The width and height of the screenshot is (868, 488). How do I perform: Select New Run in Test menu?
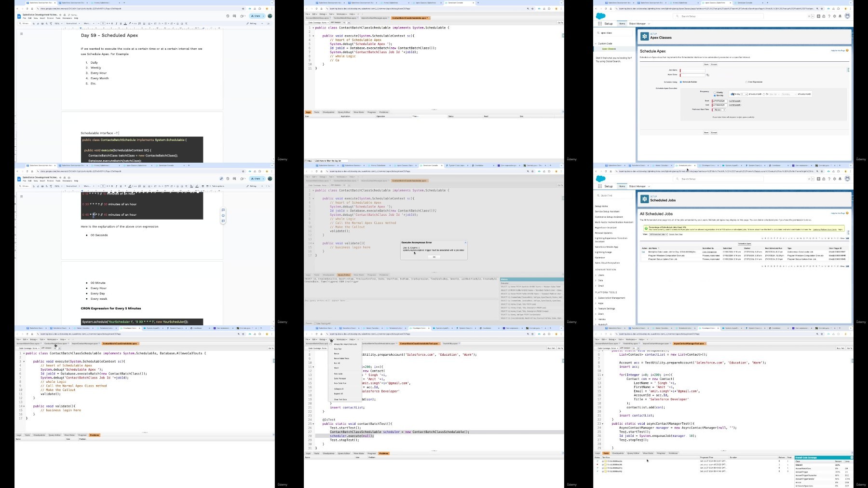(338, 349)
